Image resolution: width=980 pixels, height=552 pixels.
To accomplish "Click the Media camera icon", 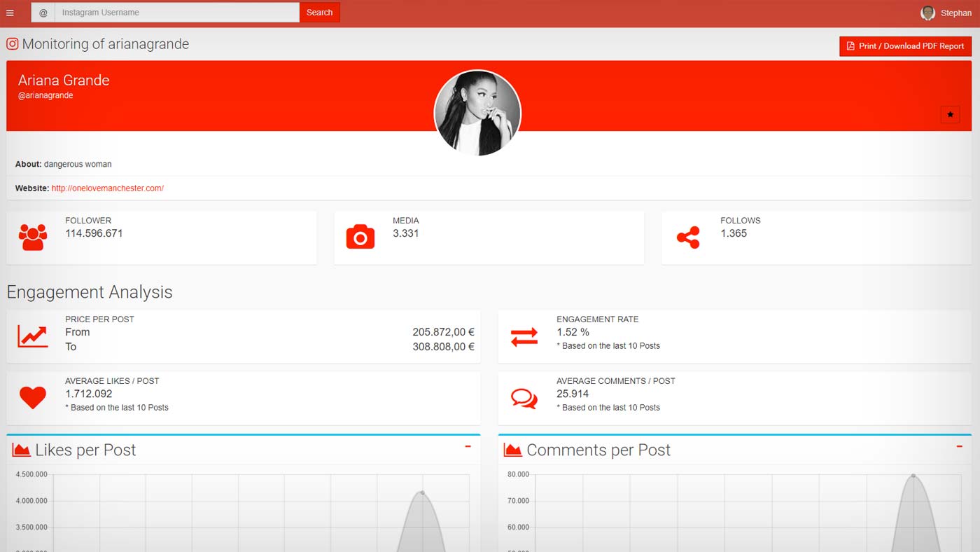I will pyautogui.click(x=360, y=237).
